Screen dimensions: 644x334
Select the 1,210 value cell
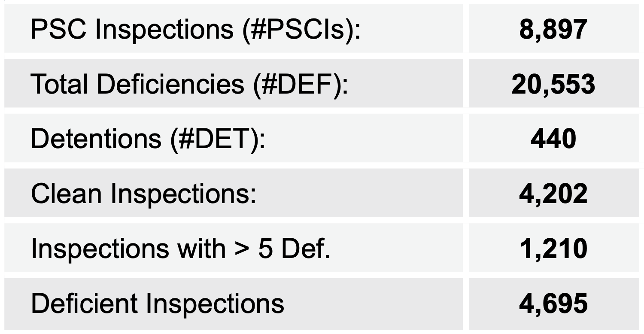(553, 249)
